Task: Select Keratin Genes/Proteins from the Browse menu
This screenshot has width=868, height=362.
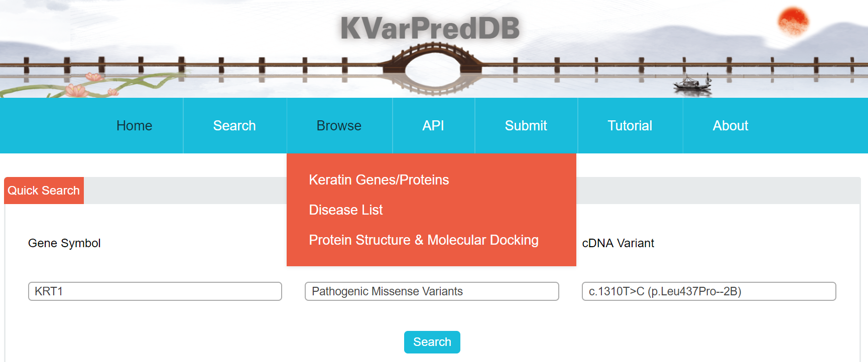Action: pyautogui.click(x=379, y=180)
